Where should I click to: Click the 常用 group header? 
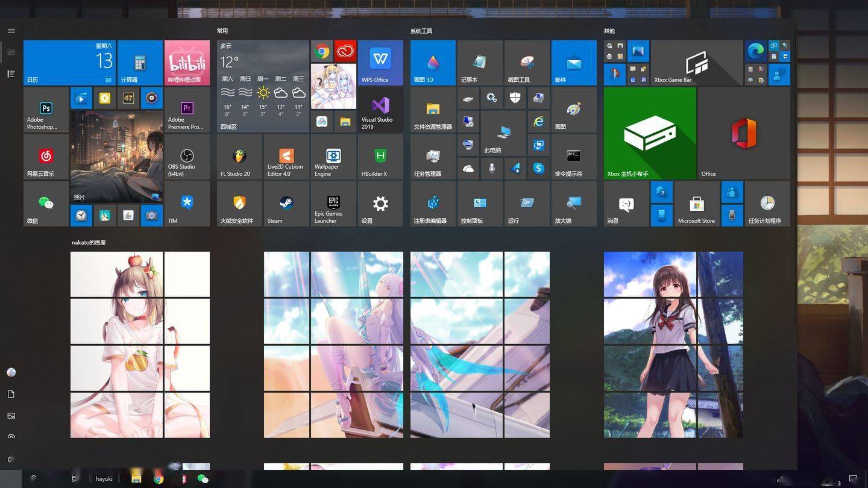tap(222, 31)
